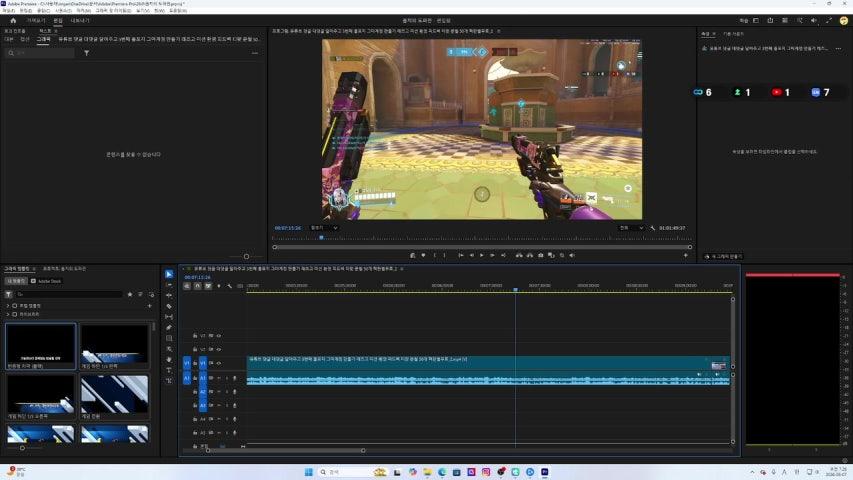Click the graphics templates search field
The height and width of the screenshot is (480, 853).
[69, 294]
